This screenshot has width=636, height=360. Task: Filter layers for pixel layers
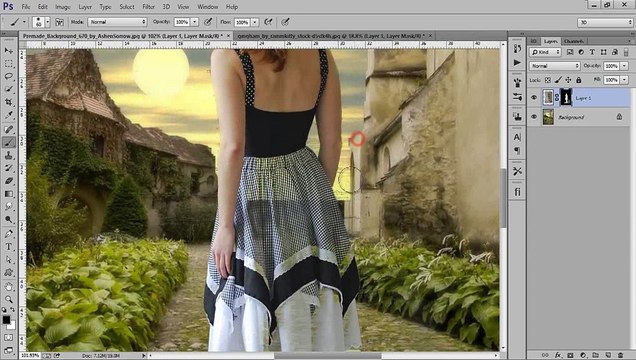[570, 52]
